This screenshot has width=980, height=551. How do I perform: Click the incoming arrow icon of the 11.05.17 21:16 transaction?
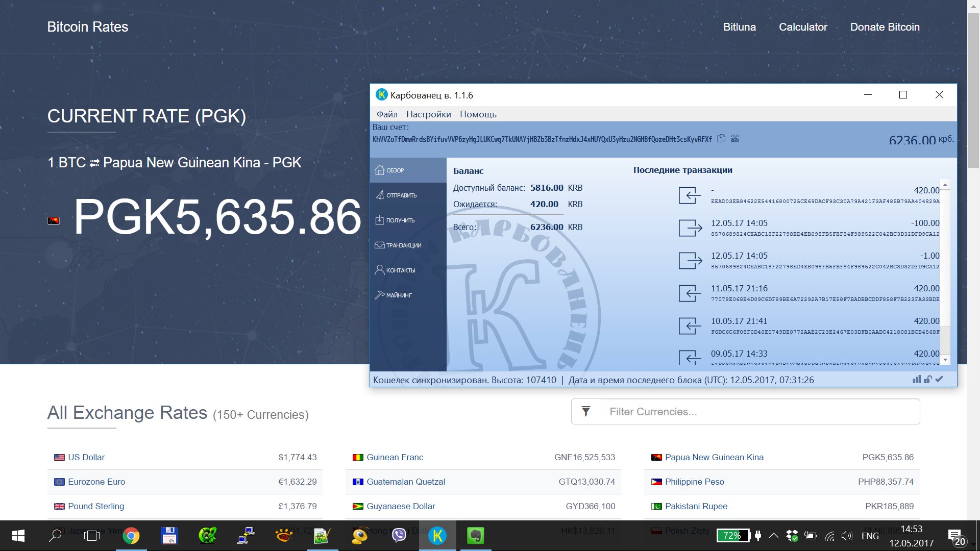tap(690, 293)
